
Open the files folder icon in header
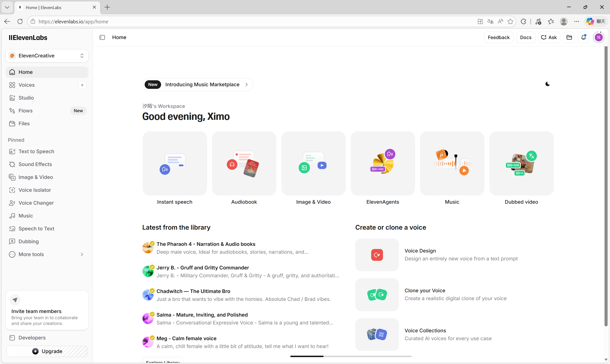pyautogui.click(x=569, y=37)
